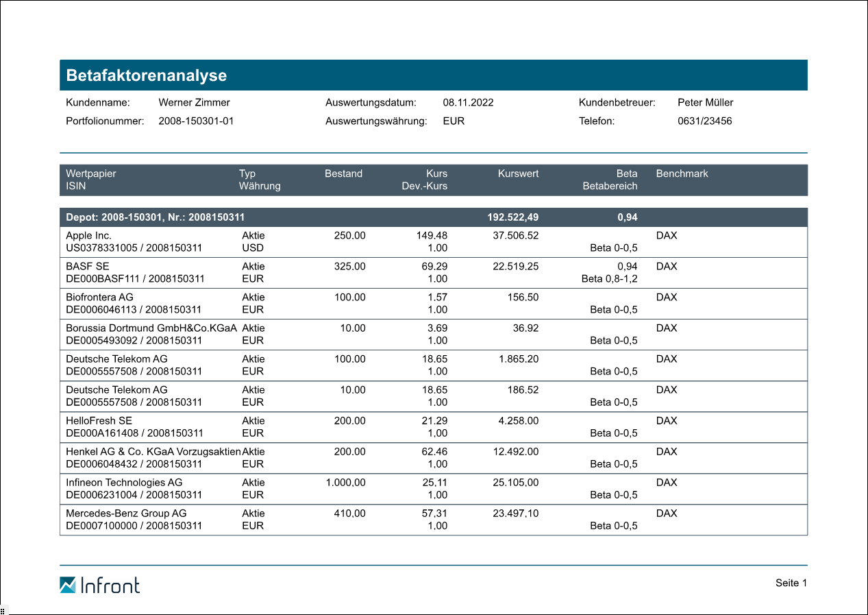The height and width of the screenshot is (615, 868).
Task: Click the Kurswert column header
Action: pyautogui.click(x=518, y=173)
